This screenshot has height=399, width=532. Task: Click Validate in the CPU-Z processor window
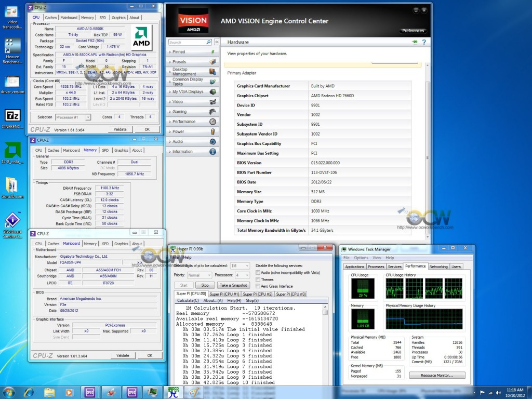pyautogui.click(x=120, y=129)
